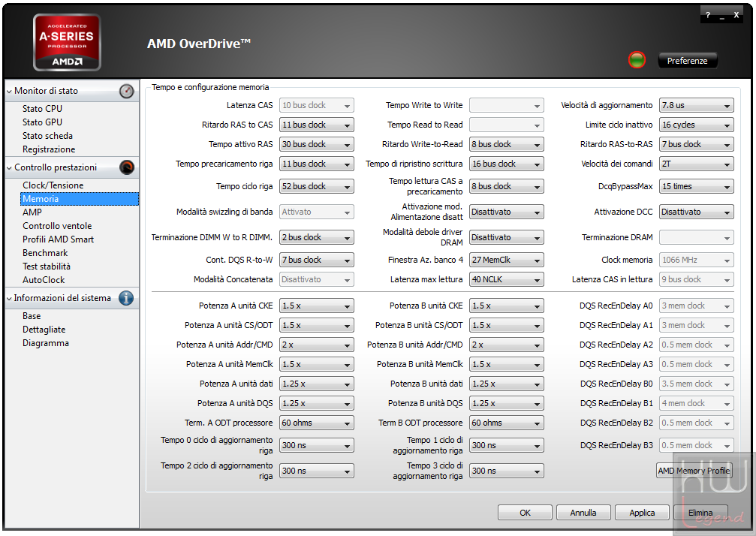Open Potenza A unità dati dropdown
Viewport: 756px width, 536px height.
316,384
